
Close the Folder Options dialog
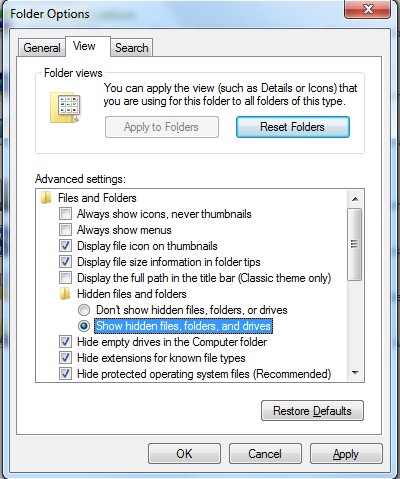point(367,9)
